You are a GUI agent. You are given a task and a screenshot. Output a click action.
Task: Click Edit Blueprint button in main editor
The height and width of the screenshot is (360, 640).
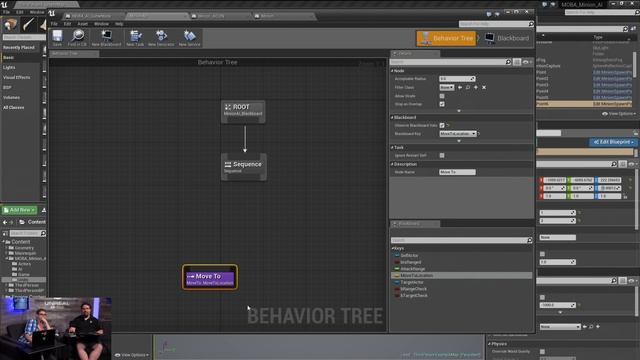tap(613, 142)
